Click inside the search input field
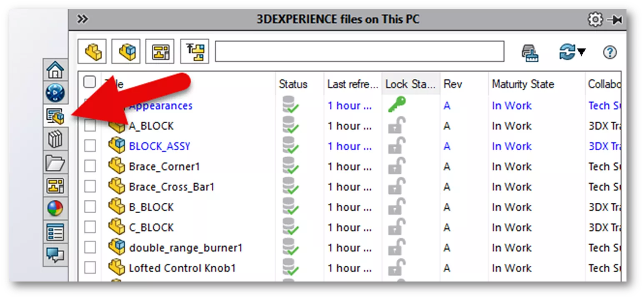The image size is (644, 299). [358, 51]
